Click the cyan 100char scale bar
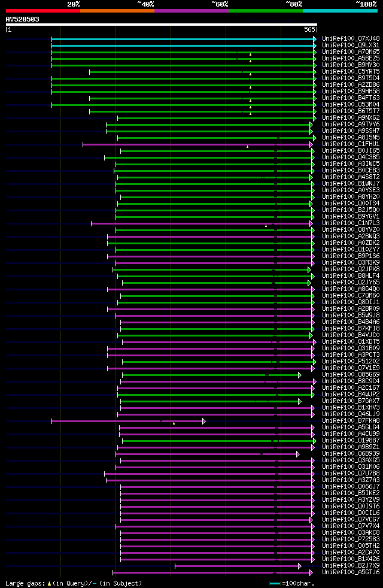The image size is (383, 588). (x=275, y=583)
